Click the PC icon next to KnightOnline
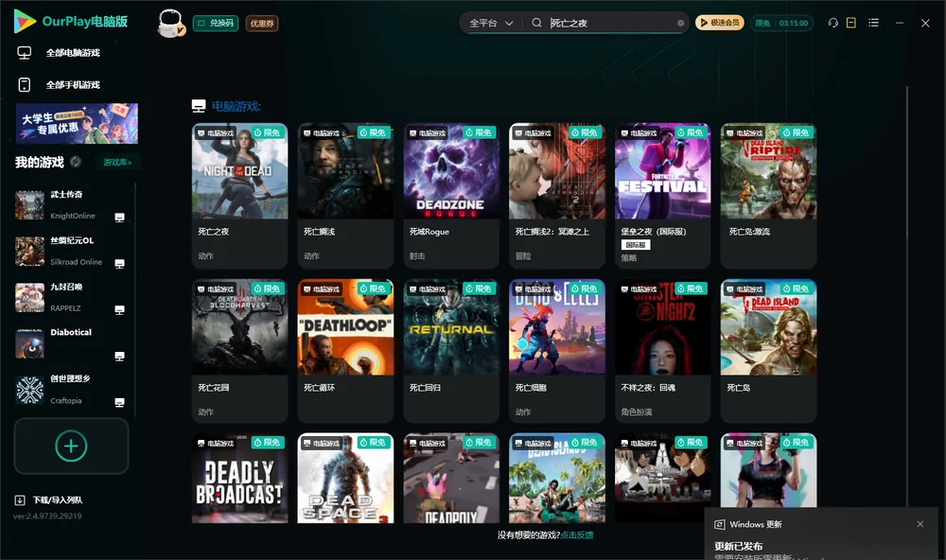The height and width of the screenshot is (560, 946). point(119,218)
